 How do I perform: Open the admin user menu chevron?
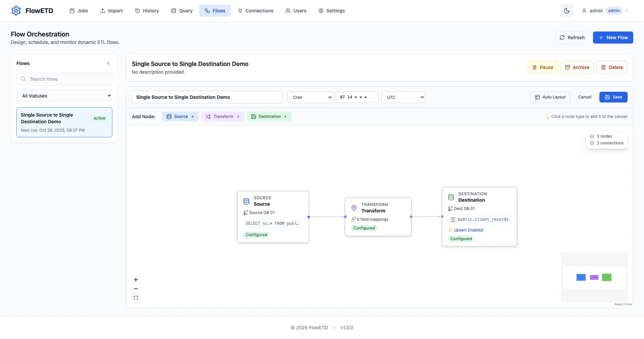(627, 11)
